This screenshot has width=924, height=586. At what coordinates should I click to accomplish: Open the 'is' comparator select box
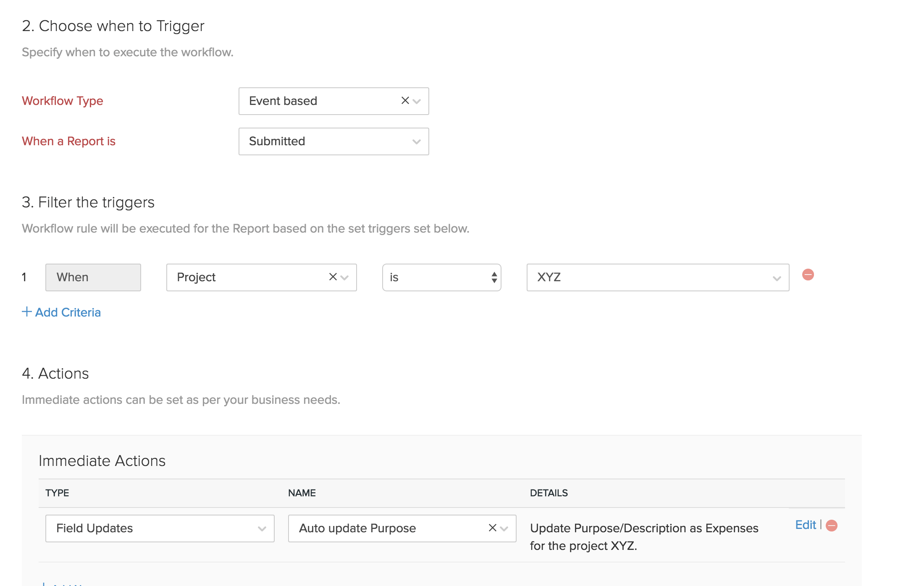tap(441, 277)
